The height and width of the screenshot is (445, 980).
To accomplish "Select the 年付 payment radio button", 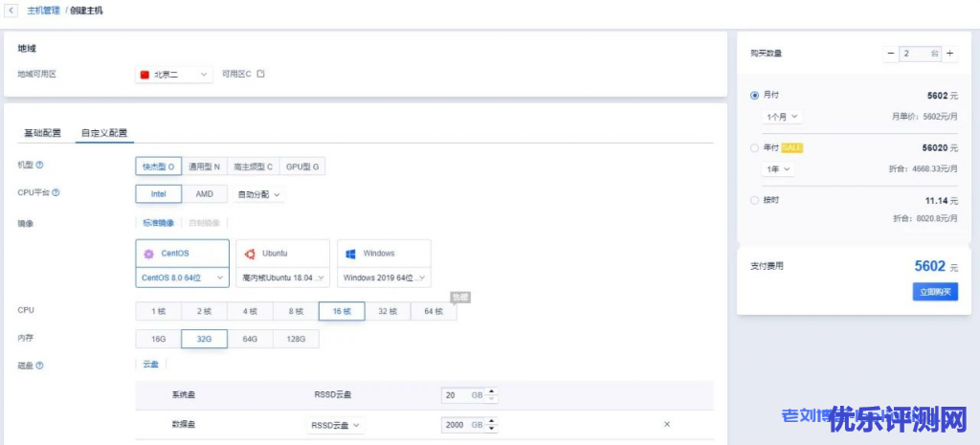I will [755, 148].
